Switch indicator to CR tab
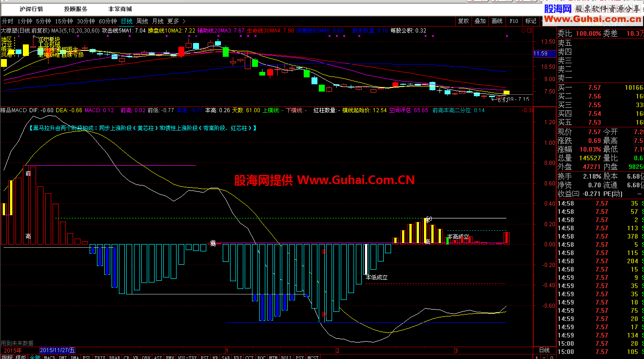The width and height of the screenshot is (644, 359). [126, 356]
